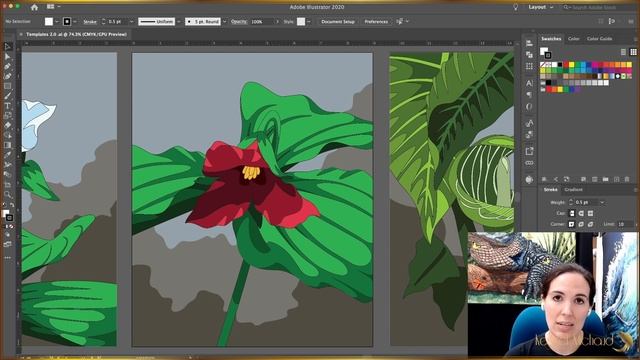
Task: Open the Links panel icon
Action: coord(529,163)
